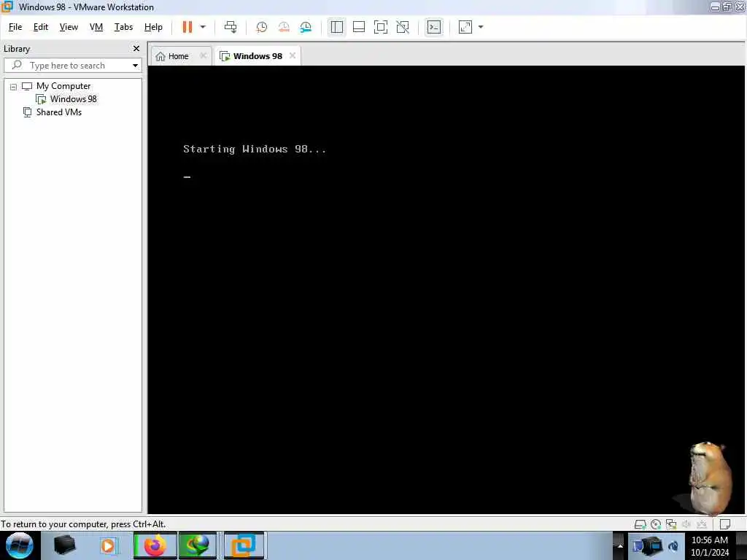Image resolution: width=747 pixels, height=560 pixels.
Task: Select My Computer in the library
Action: click(63, 86)
